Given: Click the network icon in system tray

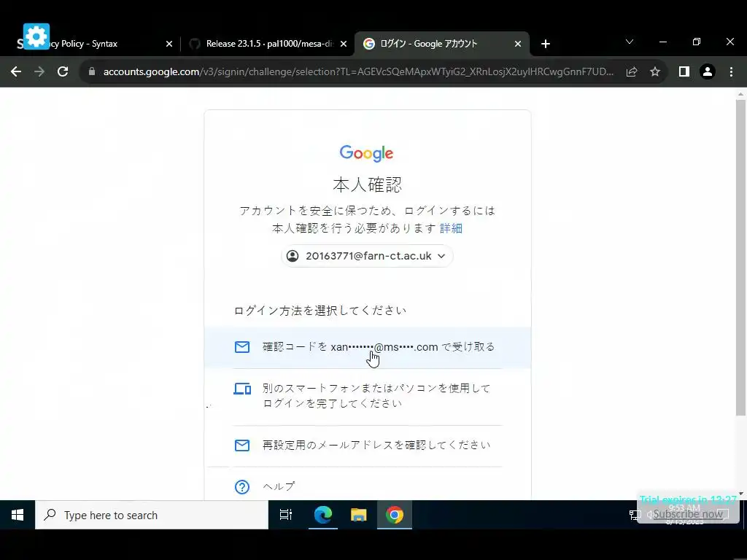Looking at the screenshot, I should tap(635, 515).
